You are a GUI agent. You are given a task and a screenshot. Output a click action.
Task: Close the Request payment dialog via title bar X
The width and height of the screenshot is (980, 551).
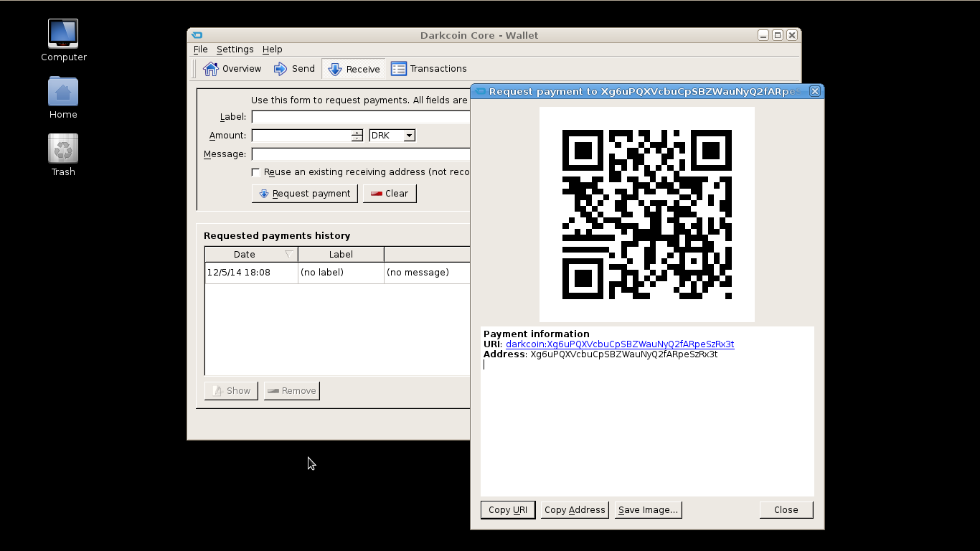[815, 91]
